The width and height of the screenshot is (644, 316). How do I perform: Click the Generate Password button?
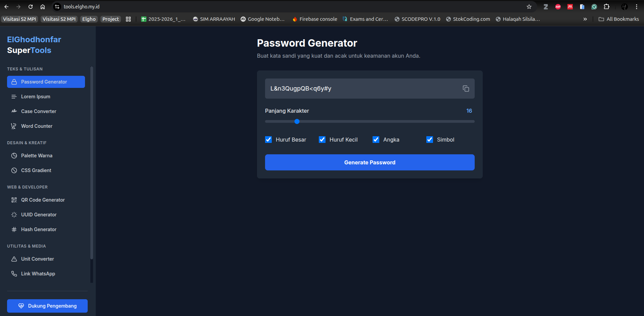tap(370, 162)
